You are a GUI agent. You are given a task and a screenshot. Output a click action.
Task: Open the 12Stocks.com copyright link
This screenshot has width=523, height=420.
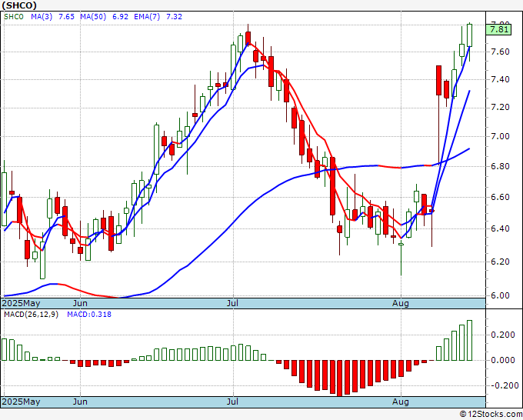pos(491,414)
